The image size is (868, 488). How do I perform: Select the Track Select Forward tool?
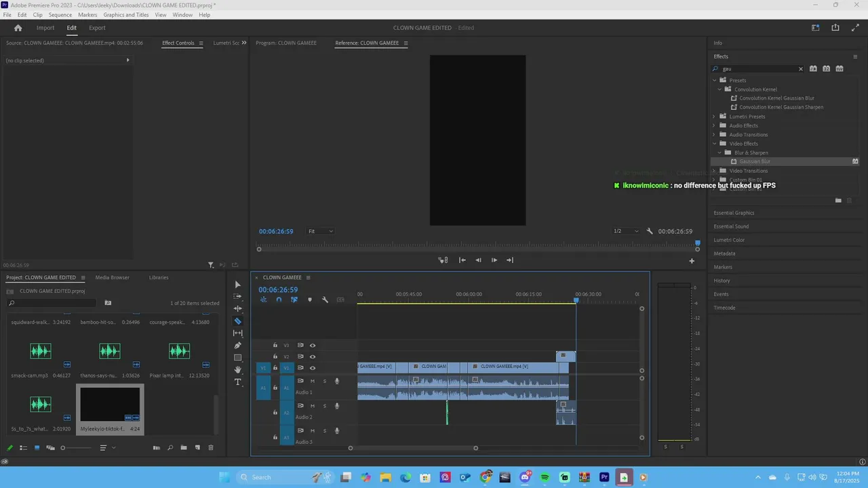tap(237, 297)
